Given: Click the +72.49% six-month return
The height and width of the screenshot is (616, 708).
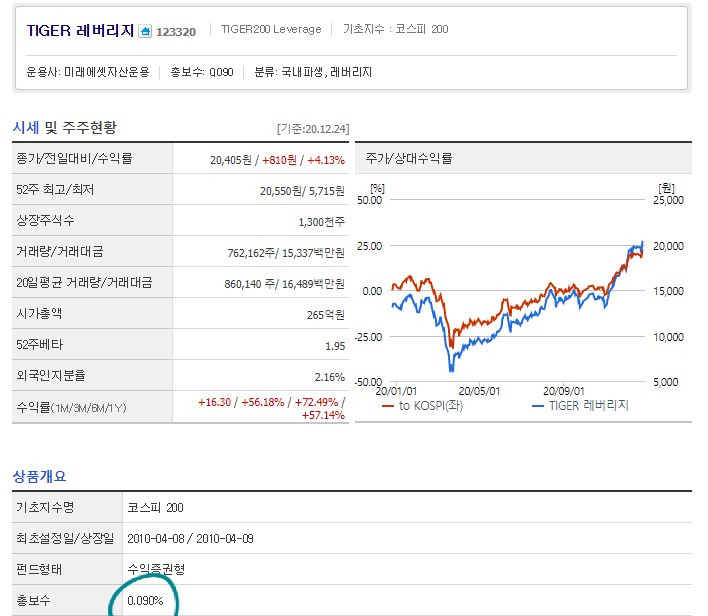Looking at the screenshot, I should click(x=316, y=402).
